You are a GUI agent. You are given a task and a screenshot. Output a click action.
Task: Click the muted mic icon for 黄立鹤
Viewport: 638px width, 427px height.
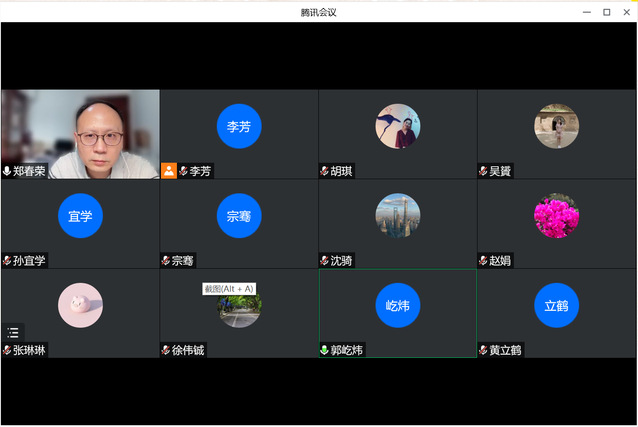[x=483, y=350]
